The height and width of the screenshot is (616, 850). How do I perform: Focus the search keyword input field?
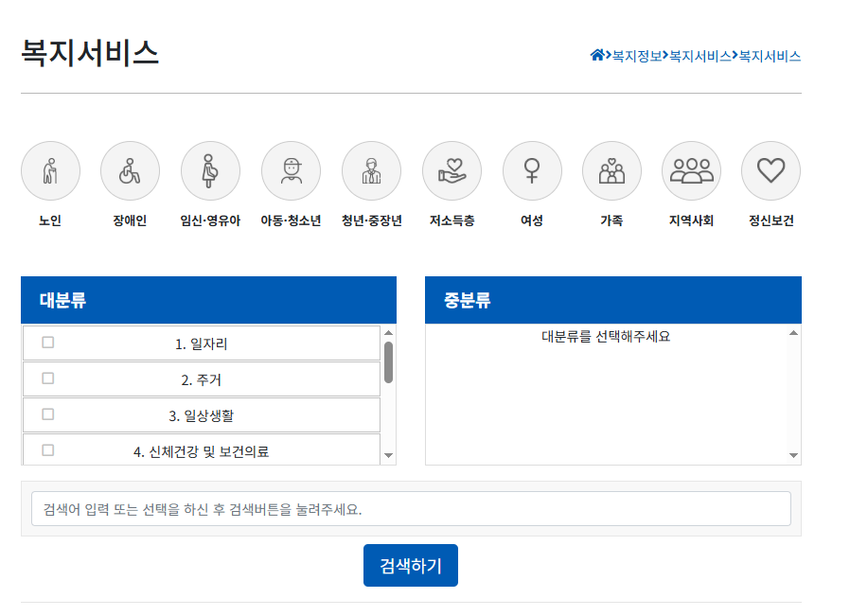tap(411, 509)
